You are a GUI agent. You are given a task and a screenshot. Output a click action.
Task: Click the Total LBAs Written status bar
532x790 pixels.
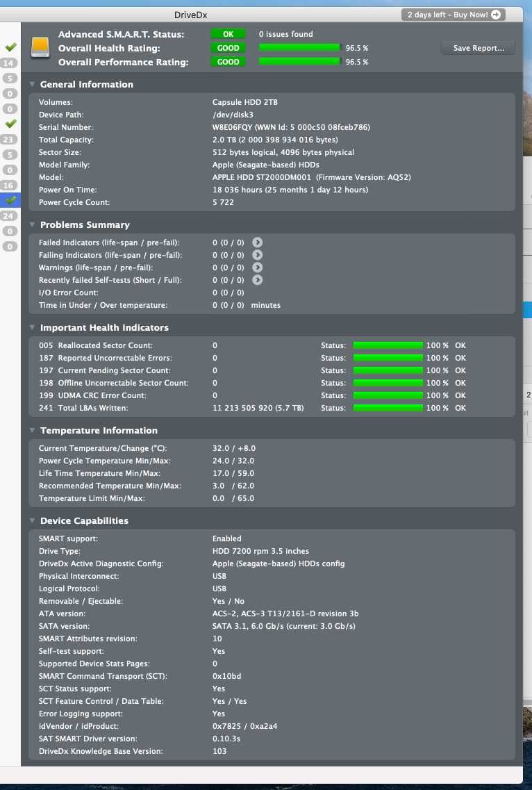click(x=388, y=408)
